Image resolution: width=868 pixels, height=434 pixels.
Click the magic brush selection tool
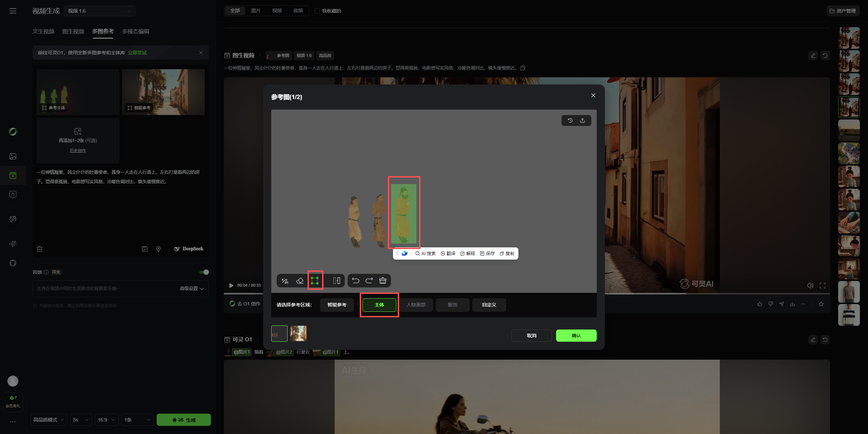(285, 281)
